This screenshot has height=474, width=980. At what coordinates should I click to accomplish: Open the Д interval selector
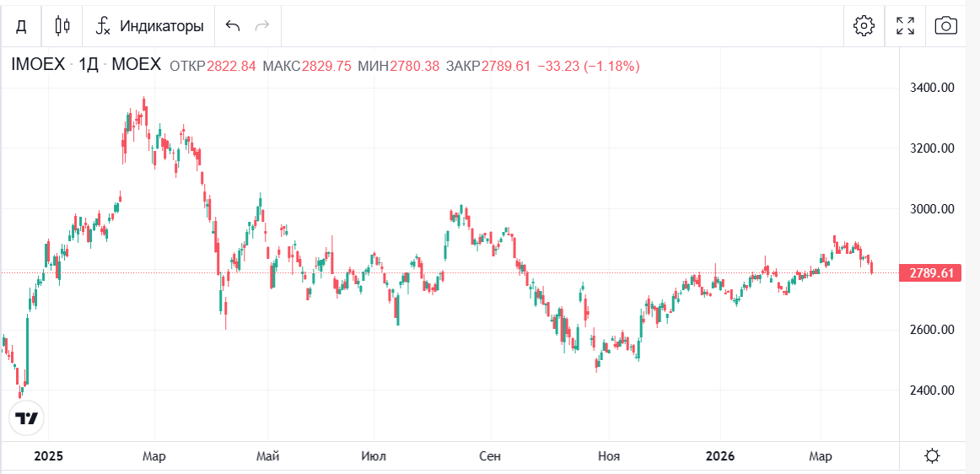(21, 26)
